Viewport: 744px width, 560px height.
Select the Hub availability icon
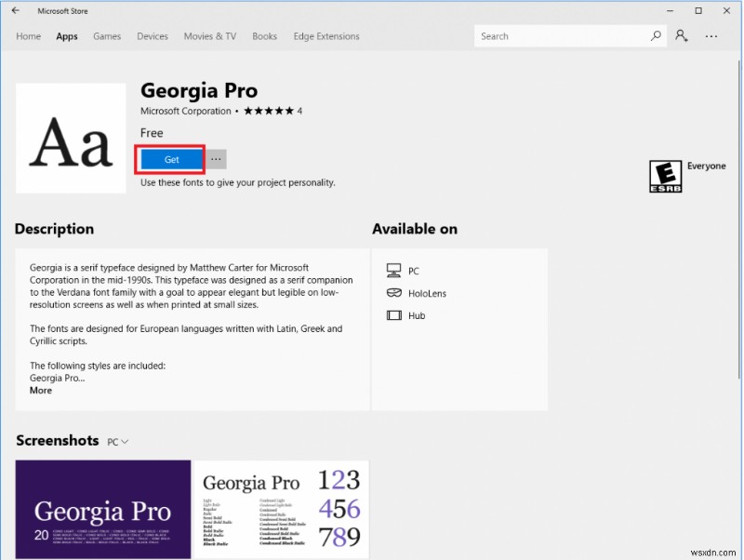tap(395, 314)
